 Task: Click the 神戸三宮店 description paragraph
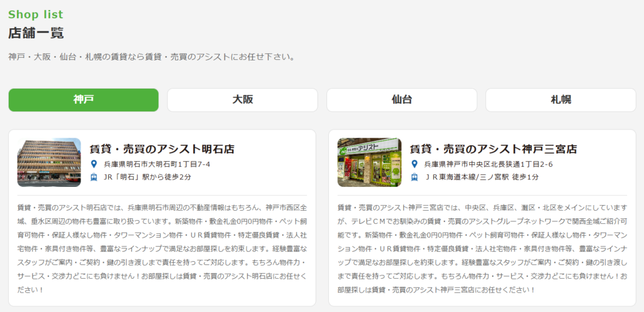tap(482, 248)
